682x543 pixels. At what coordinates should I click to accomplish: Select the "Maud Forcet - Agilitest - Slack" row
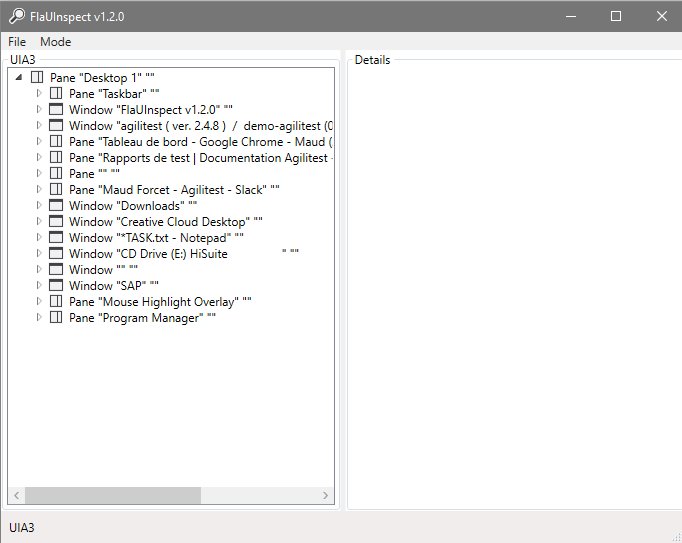pos(174,190)
